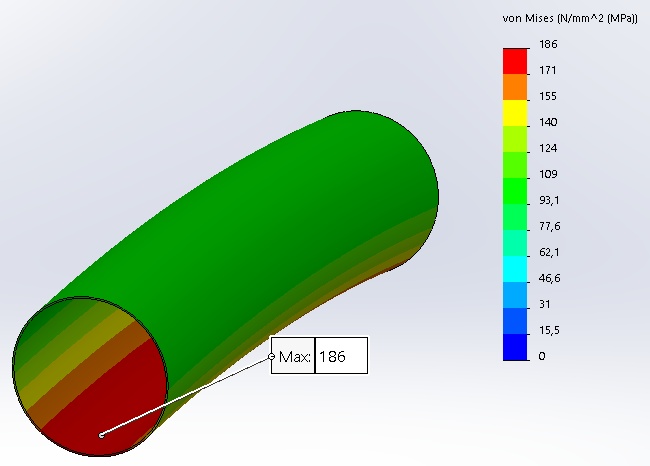Click the legend value 31
This screenshot has width=650, height=466.
coord(545,304)
